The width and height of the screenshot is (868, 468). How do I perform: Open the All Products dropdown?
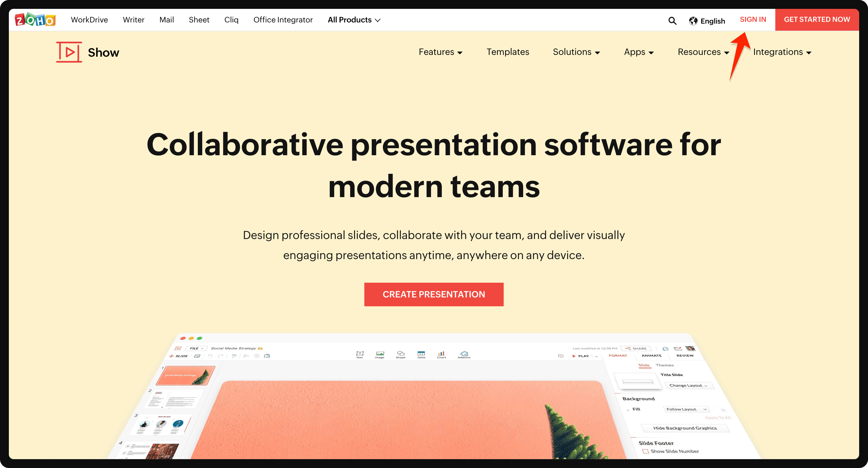click(354, 19)
